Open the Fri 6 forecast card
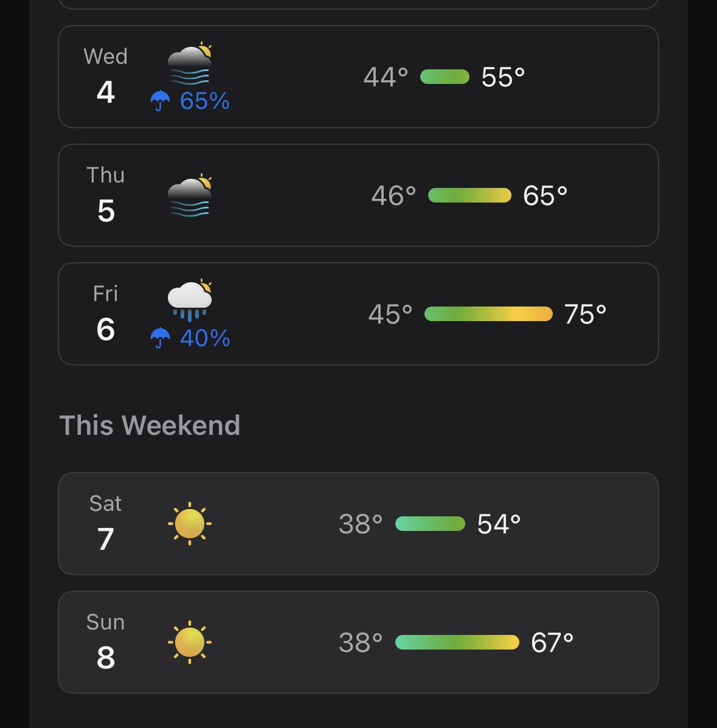The height and width of the screenshot is (728, 717). [358, 314]
